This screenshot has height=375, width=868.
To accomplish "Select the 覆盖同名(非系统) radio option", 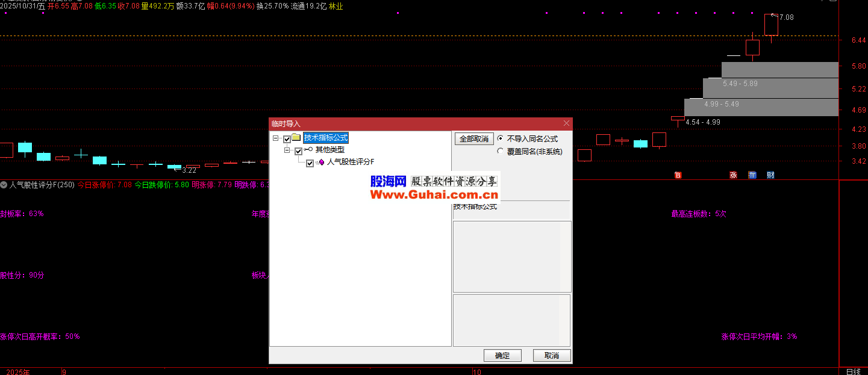I will (500, 152).
